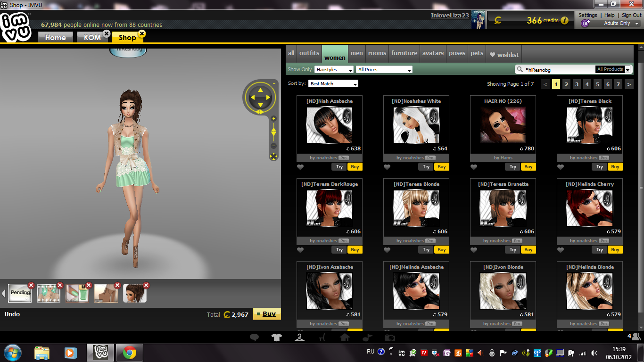This screenshot has height=362, width=644.
Task: Go to the house home-room icon
Action: (x=345, y=337)
